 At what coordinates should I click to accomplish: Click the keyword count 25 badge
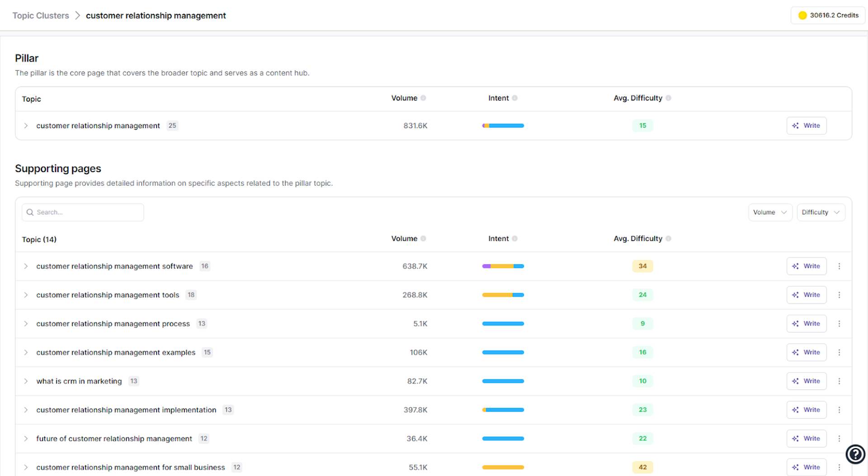click(x=172, y=126)
